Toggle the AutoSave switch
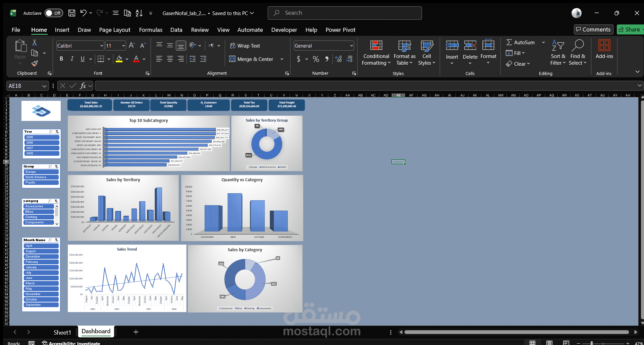This screenshot has width=644, height=345. 54,13
